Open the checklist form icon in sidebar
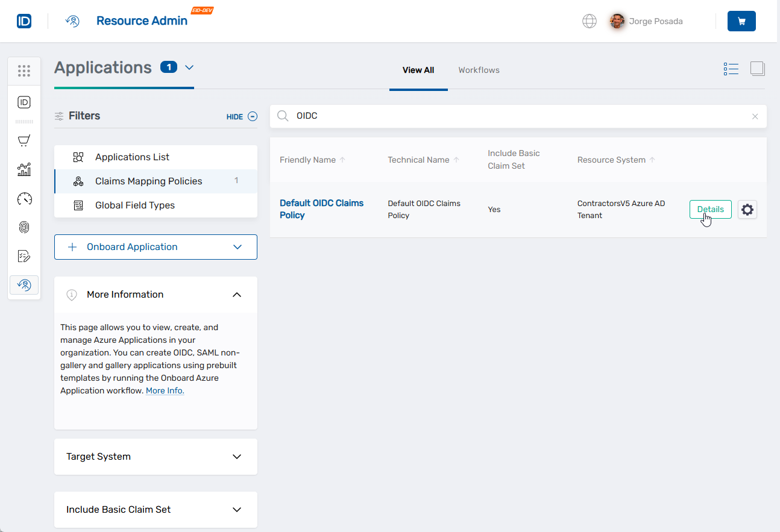The image size is (780, 532). pos(24,256)
